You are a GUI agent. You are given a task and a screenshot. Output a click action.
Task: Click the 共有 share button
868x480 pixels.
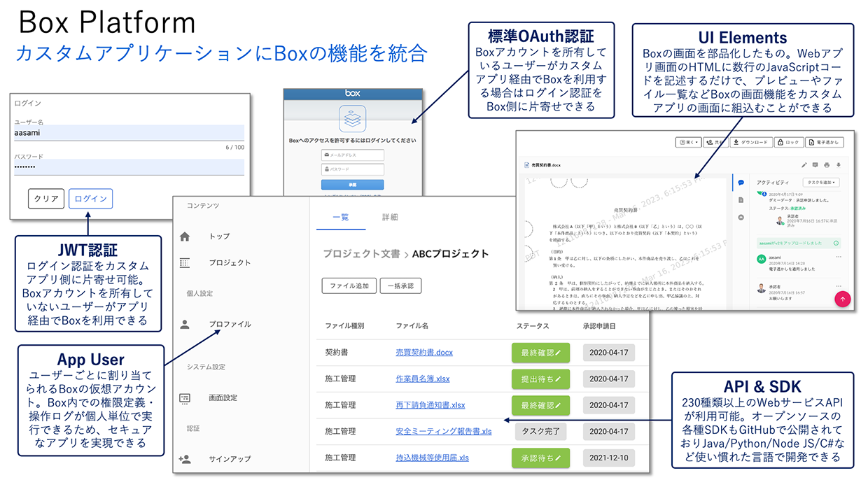[715, 142]
